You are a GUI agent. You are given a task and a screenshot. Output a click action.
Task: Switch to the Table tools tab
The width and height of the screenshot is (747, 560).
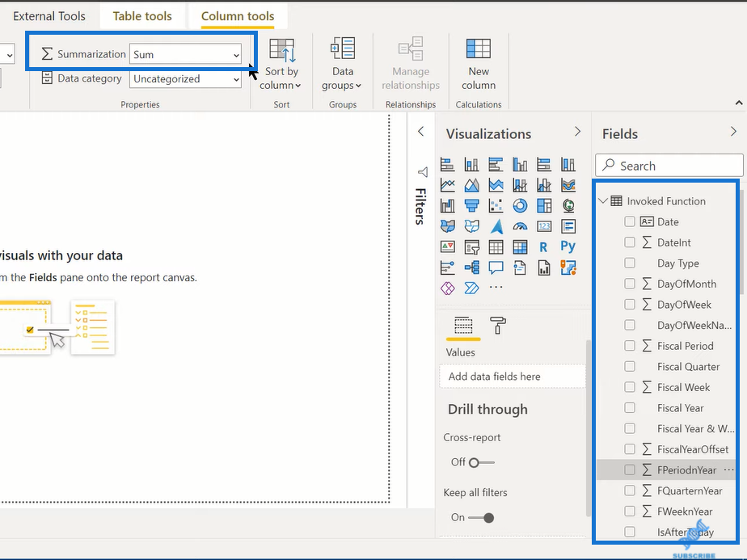pyautogui.click(x=142, y=16)
